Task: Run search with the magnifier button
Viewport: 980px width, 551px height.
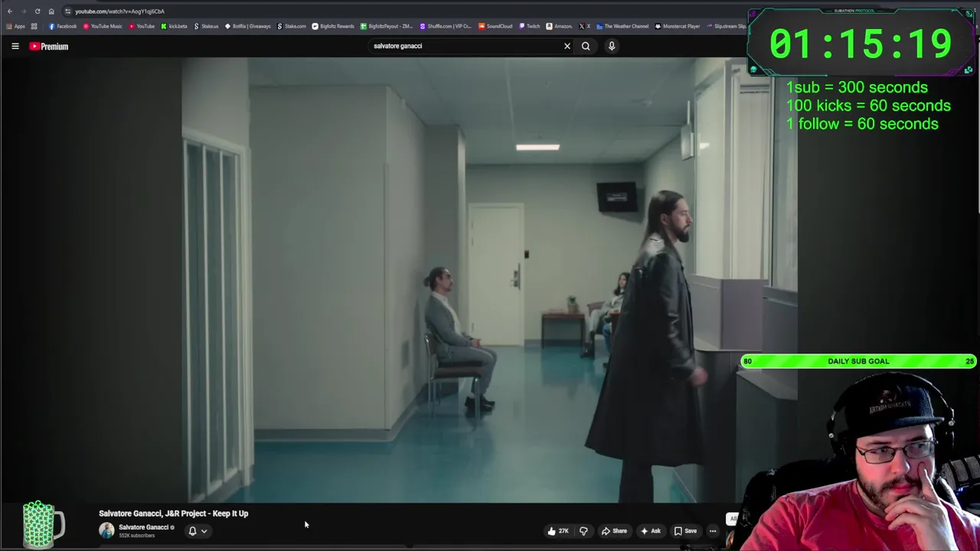Action: [x=586, y=46]
